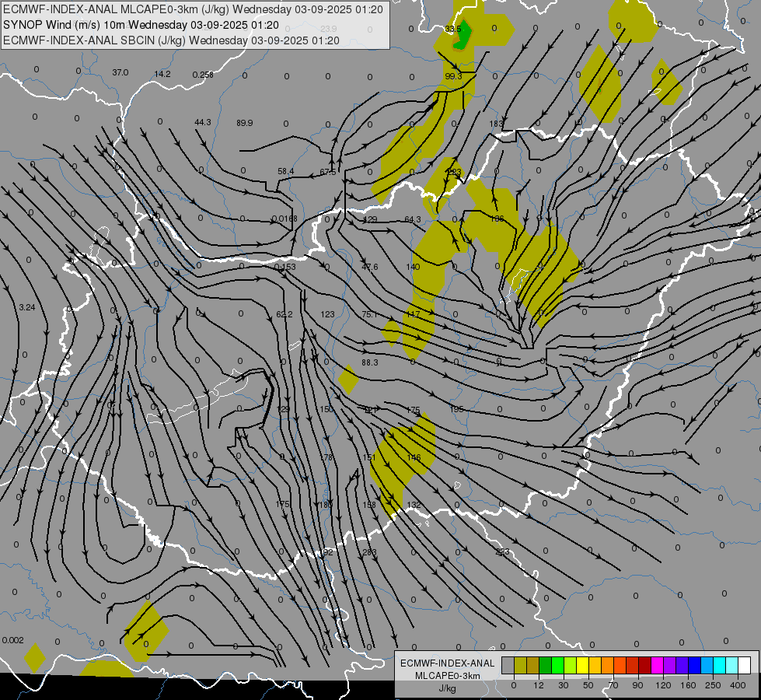This screenshot has width=761, height=700.
Task: Click the legend title ECMWF-INDEX-ANAL
Action: click(x=448, y=663)
